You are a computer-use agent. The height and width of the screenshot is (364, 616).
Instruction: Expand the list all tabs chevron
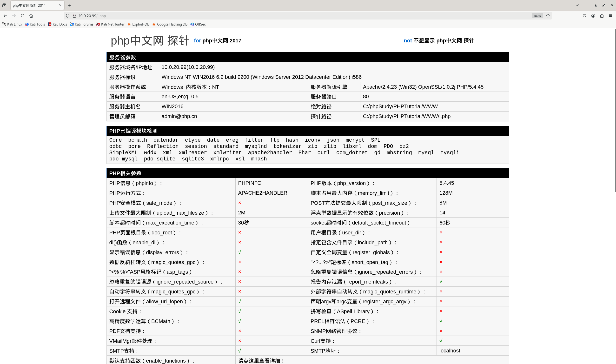[577, 5]
